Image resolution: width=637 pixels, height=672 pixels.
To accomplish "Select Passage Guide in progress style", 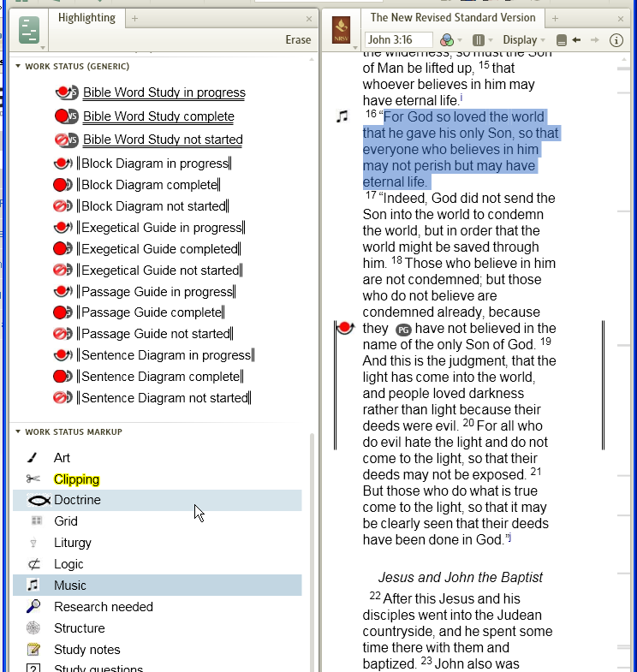I will click(145, 291).
